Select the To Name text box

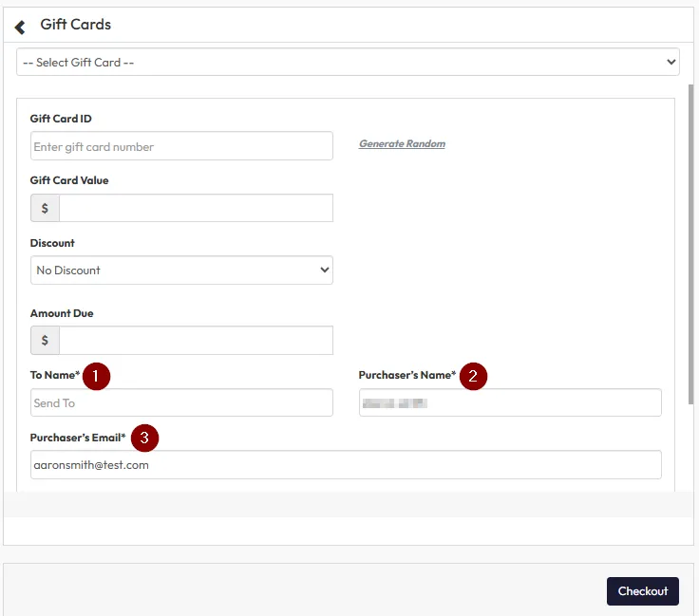181,403
